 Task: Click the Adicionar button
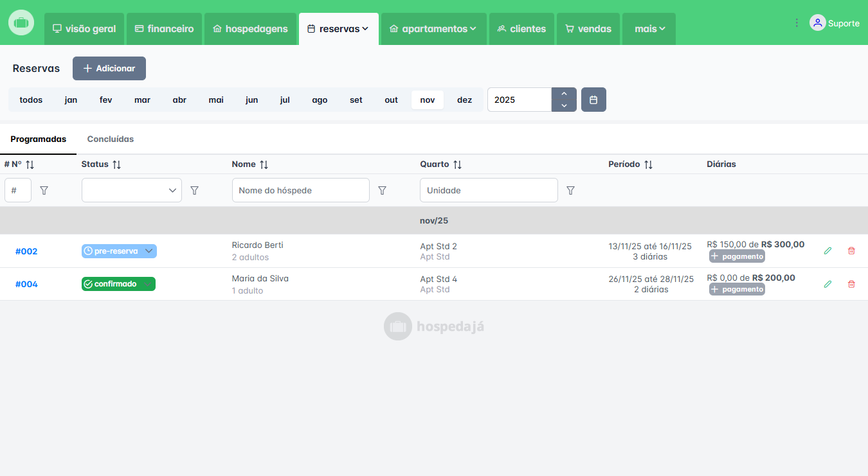(x=109, y=68)
